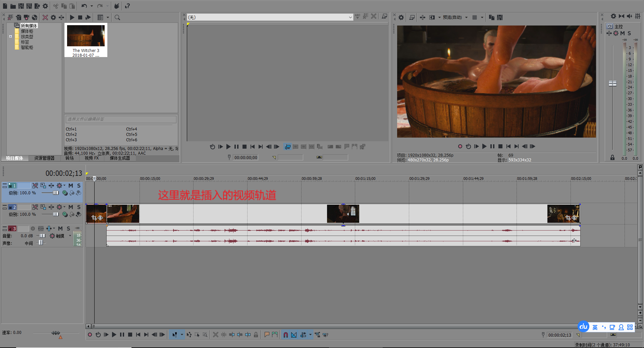Select The Witcher 3 media thumbnail
644x348 pixels.
(x=86, y=40)
